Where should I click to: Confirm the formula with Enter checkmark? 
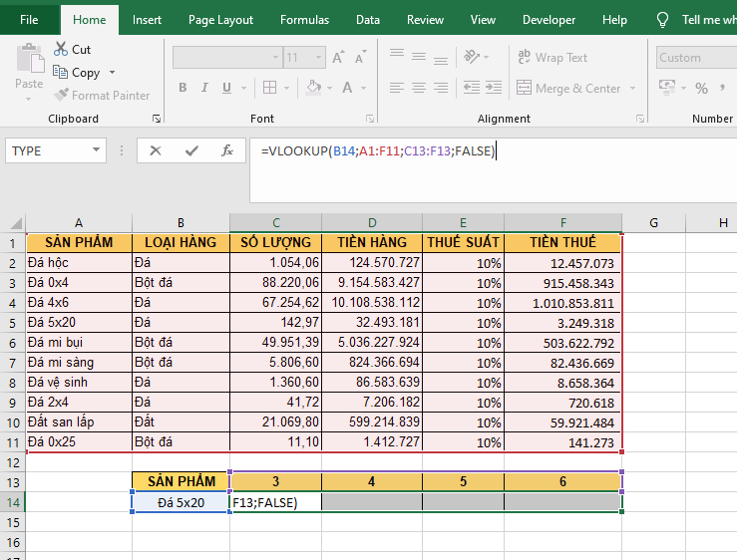click(191, 150)
